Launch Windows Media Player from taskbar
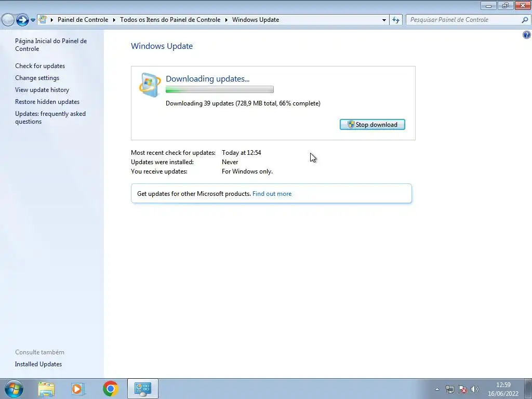Screen dimensions: 532x399 click(78, 389)
